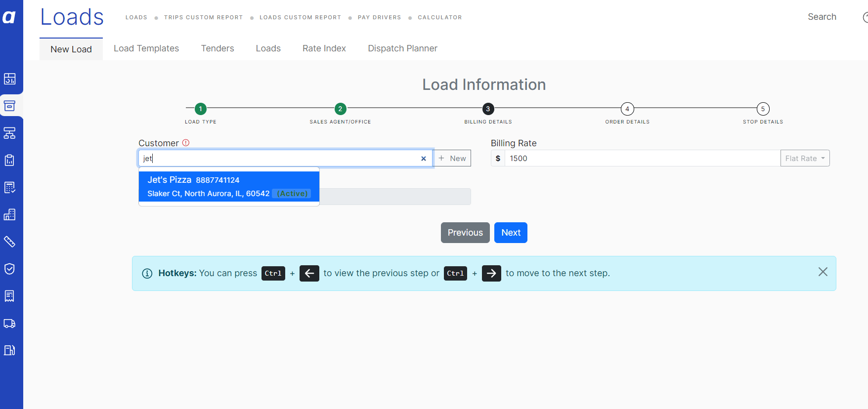
Task: Open the Dispatch Planner tab
Action: point(403,48)
